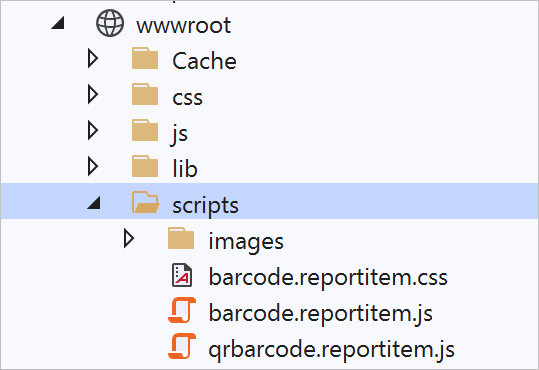This screenshot has height=370, width=539.
Task: Expand the Cache folder
Action: 93,58
